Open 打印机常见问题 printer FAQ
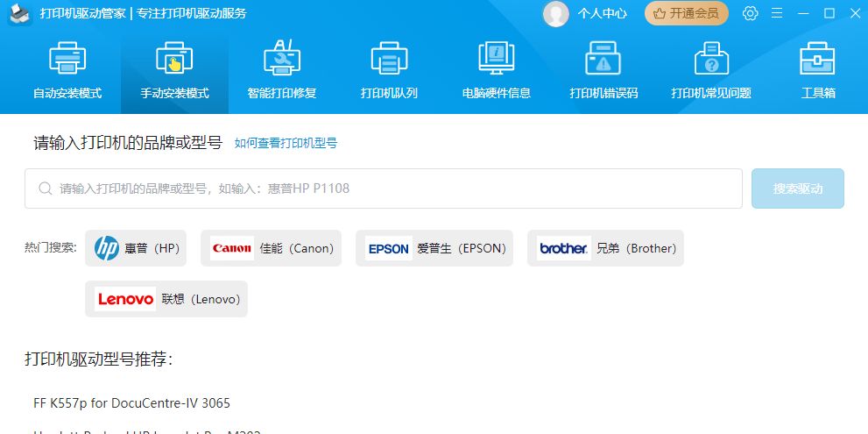 [710, 72]
